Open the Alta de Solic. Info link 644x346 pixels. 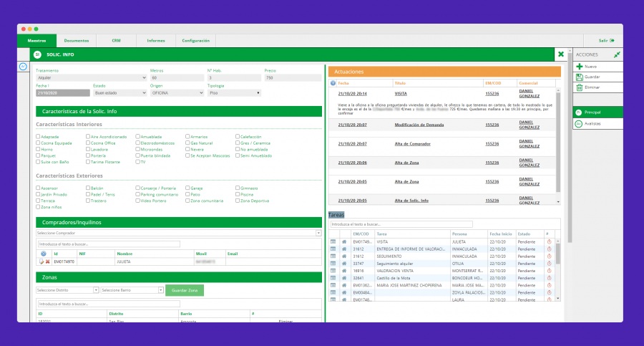pyautogui.click(x=411, y=201)
